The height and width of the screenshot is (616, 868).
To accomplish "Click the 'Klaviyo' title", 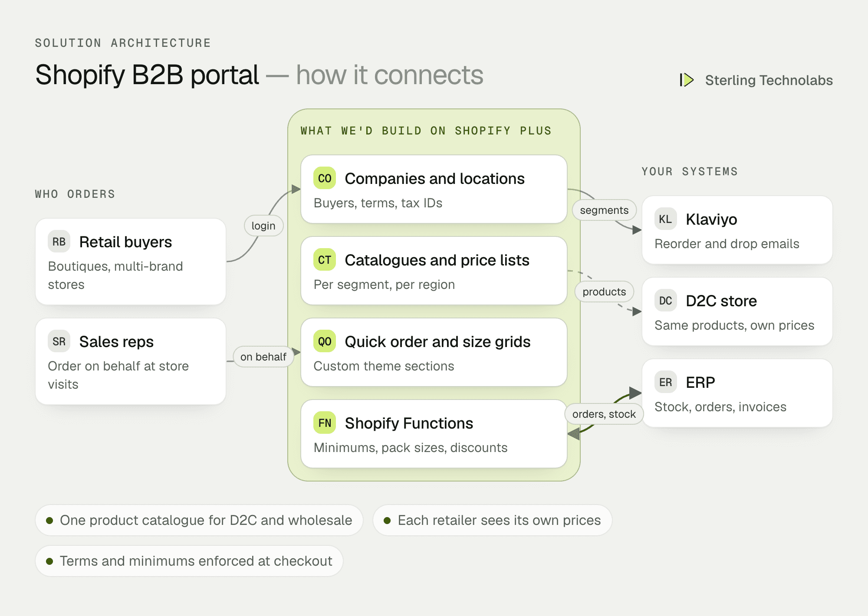I will pyautogui.click(x=711, y=219).
